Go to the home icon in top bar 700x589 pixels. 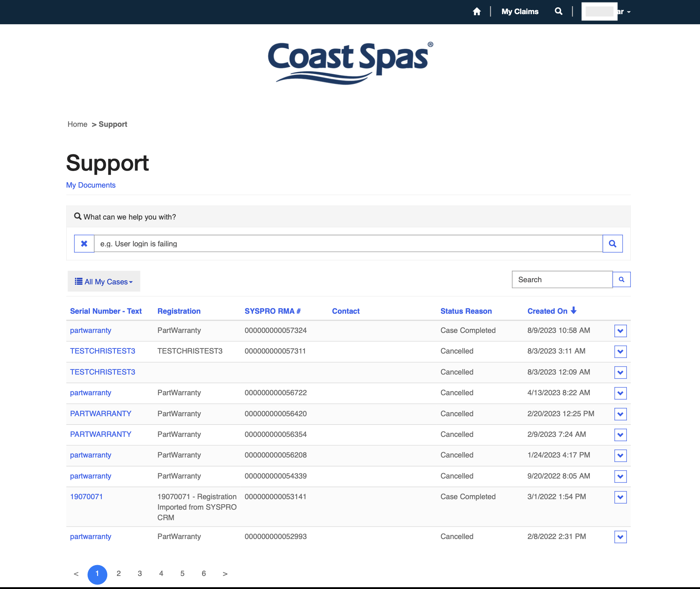point(477,12)
